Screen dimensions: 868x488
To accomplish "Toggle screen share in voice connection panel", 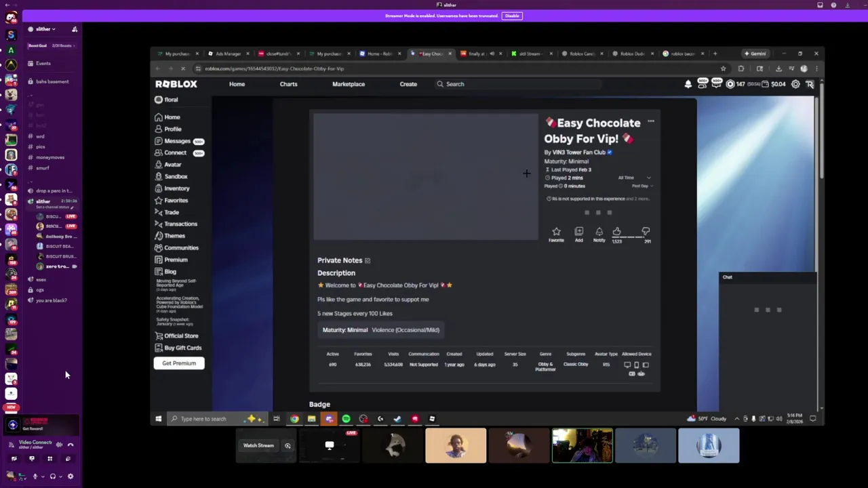I will 31,459.
